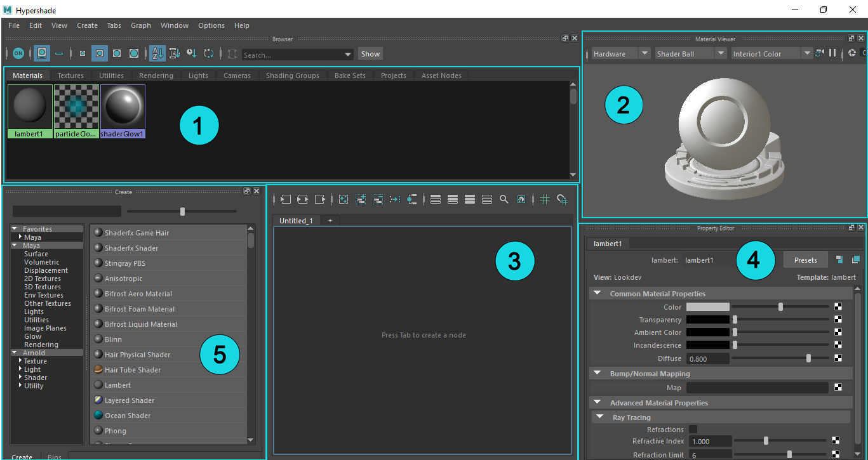Click the remove selected nodes from graph icon
The height and width of the screenshot is (460, 868).
(x=378, y=199)
